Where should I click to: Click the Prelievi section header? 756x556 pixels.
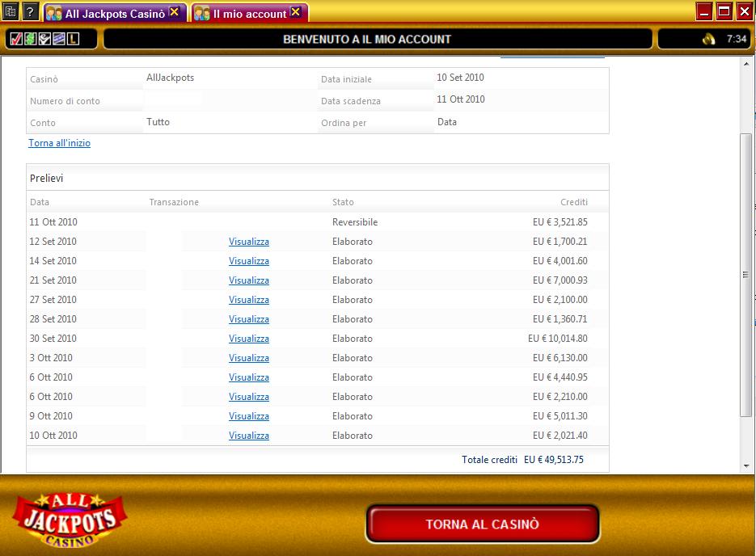coord(46,179)
